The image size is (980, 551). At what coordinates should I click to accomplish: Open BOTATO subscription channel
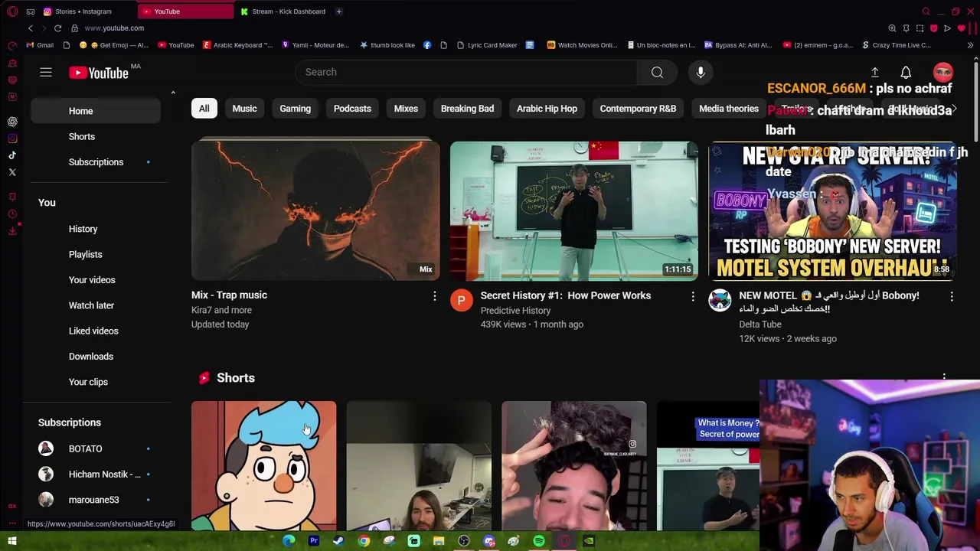[96, 448]
